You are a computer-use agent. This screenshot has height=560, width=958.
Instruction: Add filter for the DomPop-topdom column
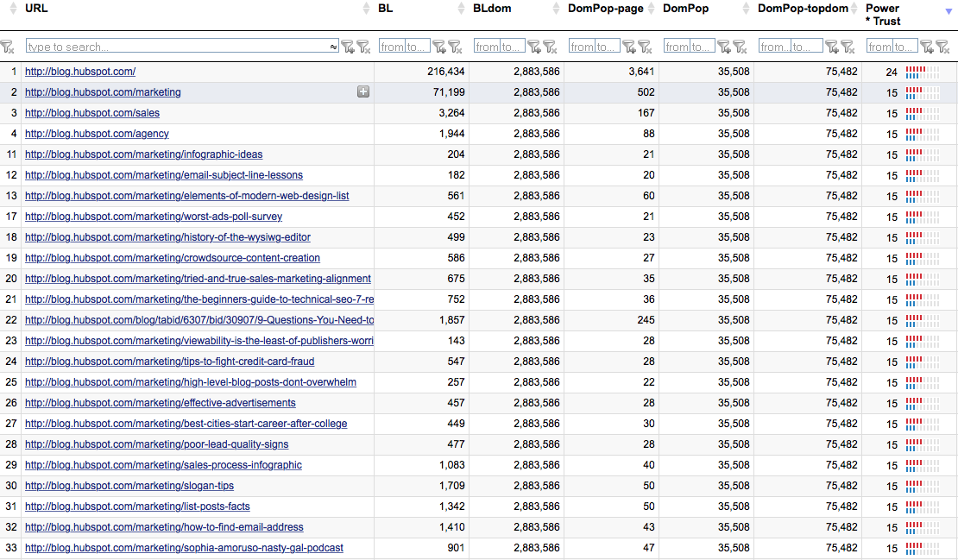[832, 47]
